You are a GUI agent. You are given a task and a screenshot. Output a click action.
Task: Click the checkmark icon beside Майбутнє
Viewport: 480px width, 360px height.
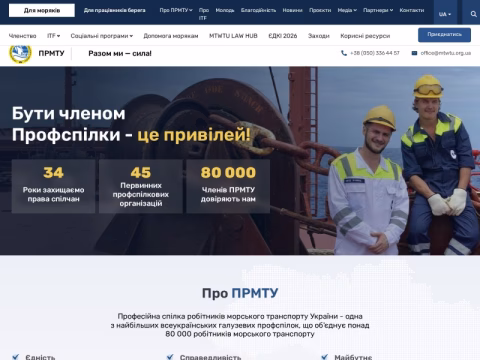tap(325, 357)
